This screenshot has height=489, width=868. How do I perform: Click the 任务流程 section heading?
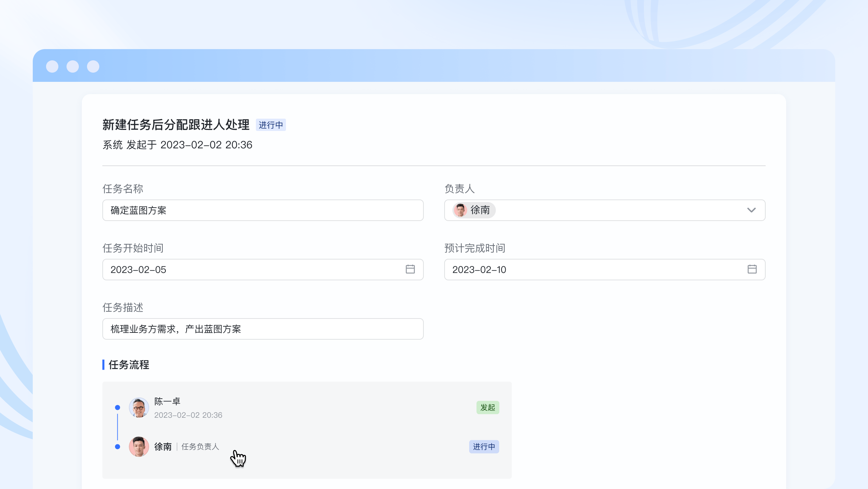tap(129, 365)
